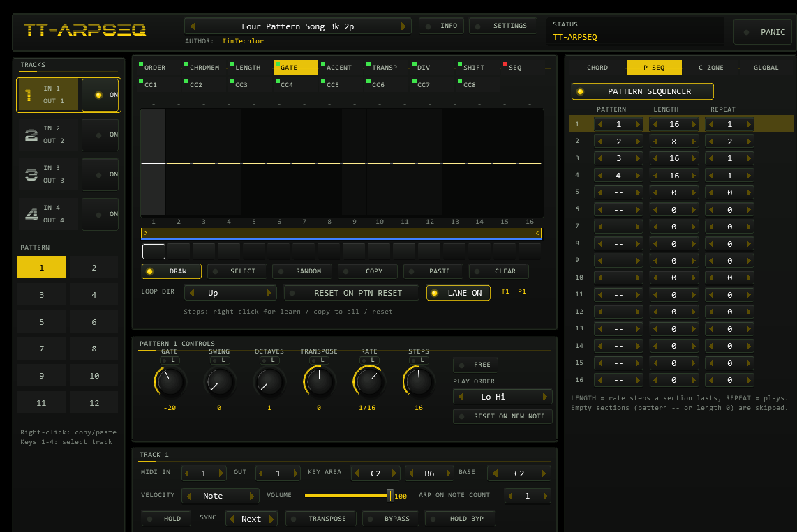Screen dimensions: 797x532
Task: Increase pattern in P-SEQ row 5
Action: [637, 192]
